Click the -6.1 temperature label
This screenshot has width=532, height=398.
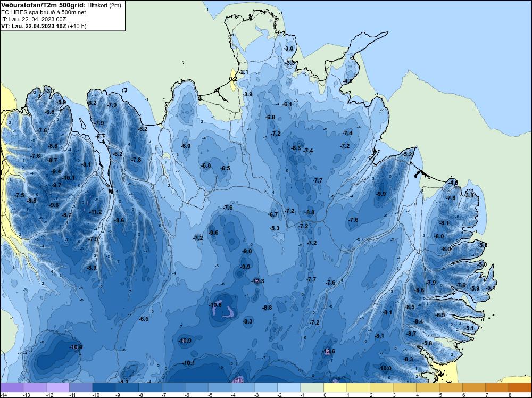(x=287, y=104)
